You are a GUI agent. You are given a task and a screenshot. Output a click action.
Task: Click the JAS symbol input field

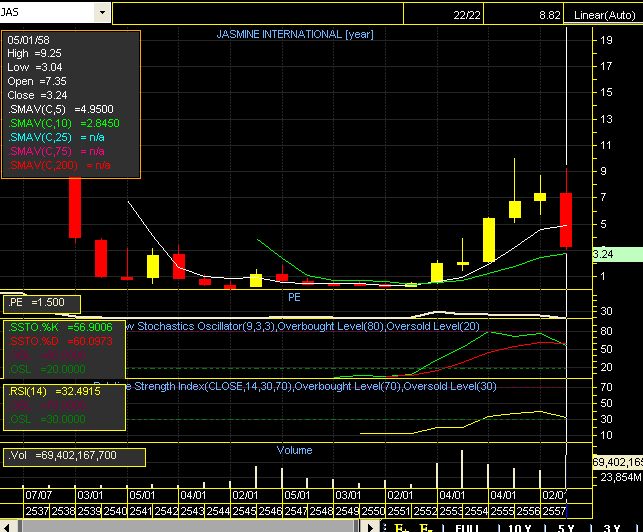pos(47,12)
